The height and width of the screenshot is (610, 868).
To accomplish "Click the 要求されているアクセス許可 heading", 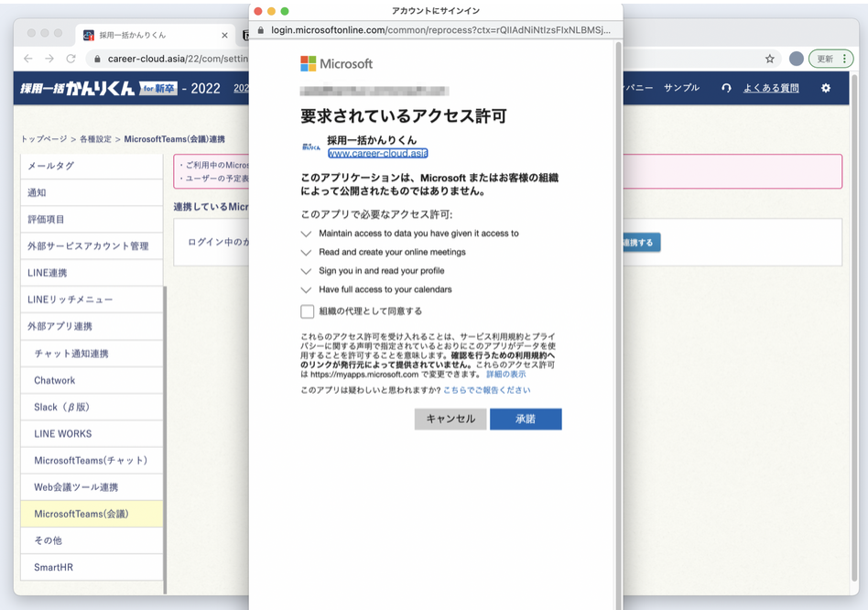I will 404,116.
